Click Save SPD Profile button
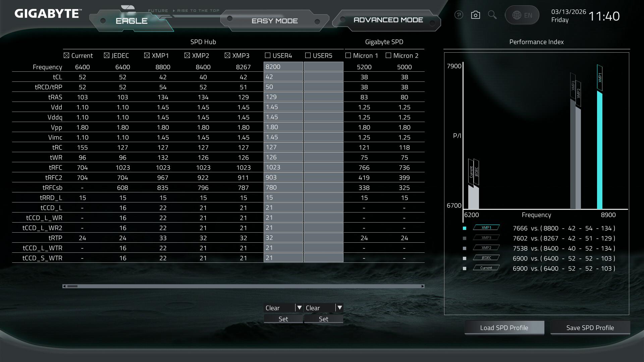The image size is (644, 362). pyautogui.click(x=590, y=328)
